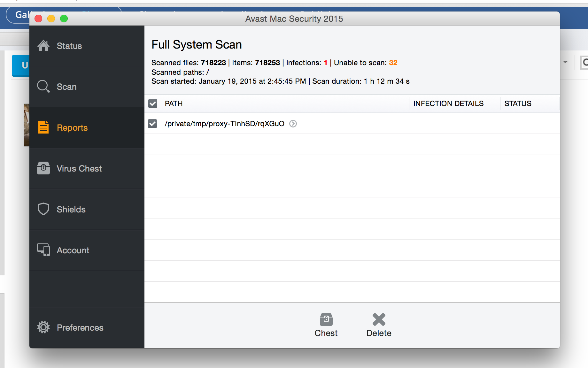Click the scan start date January 19, 2015
Viewport: 588px width, 368px height.
point(228,81)
